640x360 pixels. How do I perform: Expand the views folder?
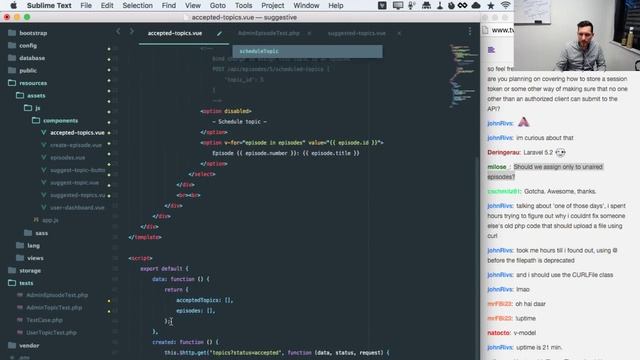[30, 258]
